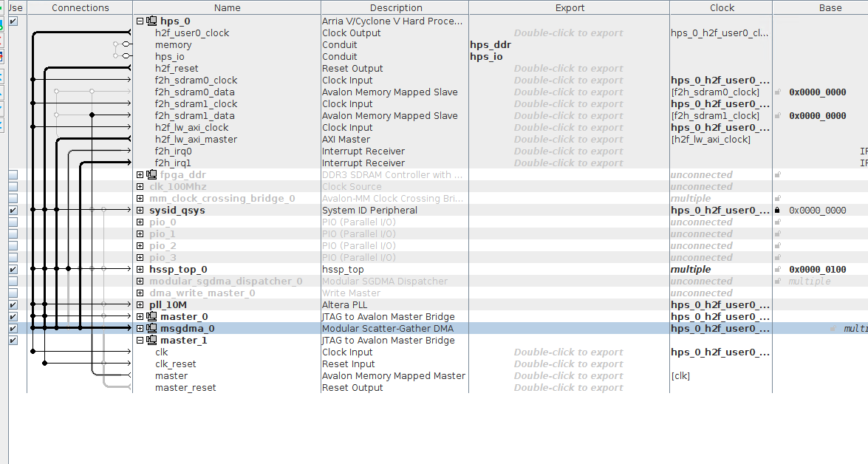Click the Connections column header

click(x=80, y=7)
